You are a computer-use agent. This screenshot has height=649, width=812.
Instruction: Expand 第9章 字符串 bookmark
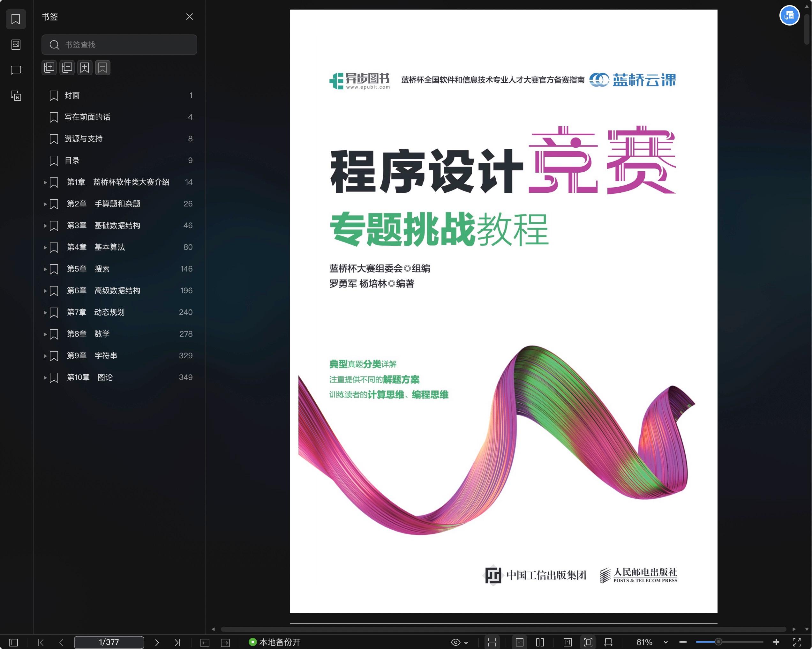click(45, 356)
